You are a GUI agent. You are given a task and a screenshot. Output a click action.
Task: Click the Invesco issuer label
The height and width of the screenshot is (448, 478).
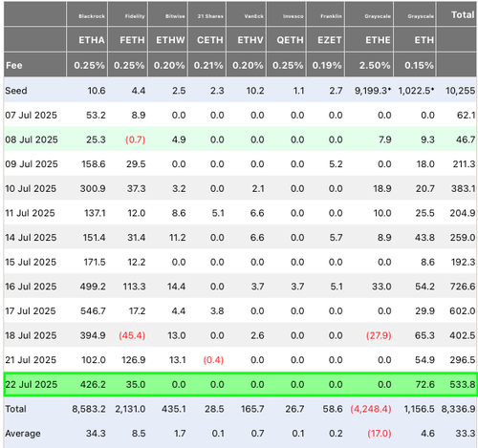click(x=293, y=16)
